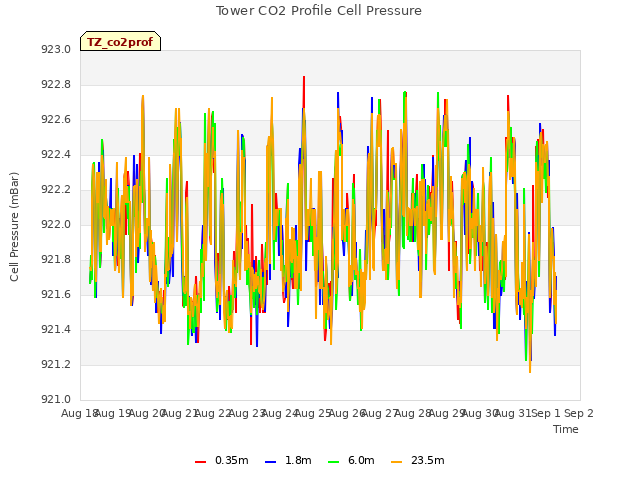Click the 922.8 y-axis tick value

click(56, 84)
